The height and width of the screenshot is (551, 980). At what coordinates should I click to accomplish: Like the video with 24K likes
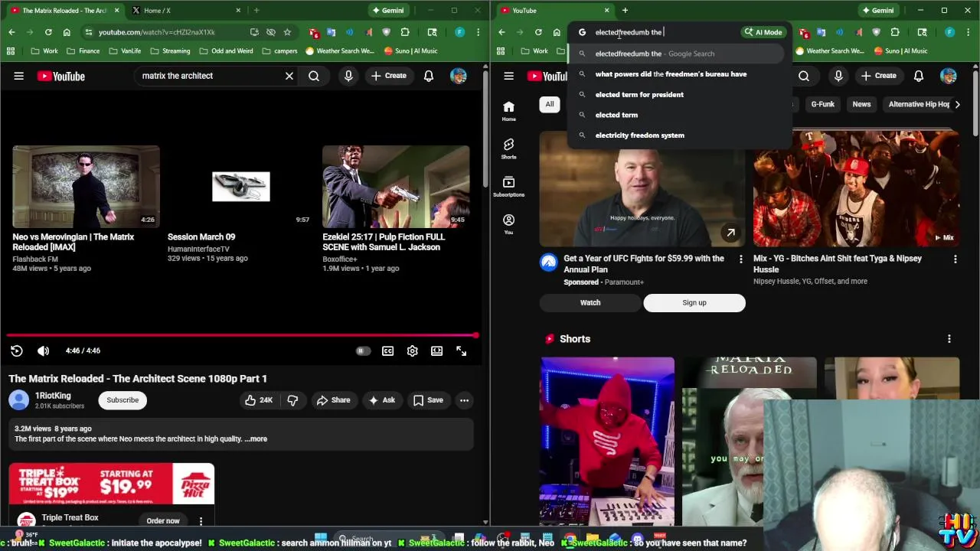(x=259, y=400)
